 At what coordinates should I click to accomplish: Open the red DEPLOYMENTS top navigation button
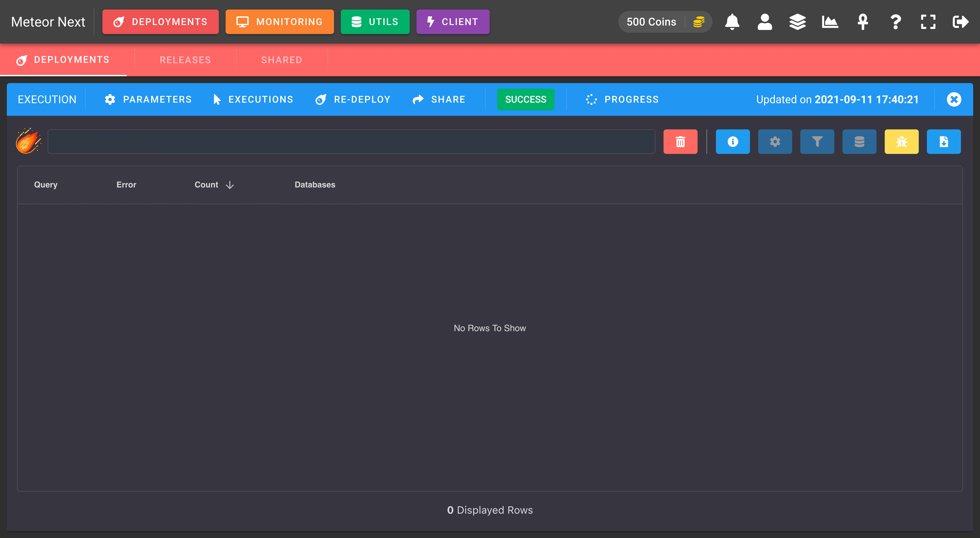click(x=161, y=22)
